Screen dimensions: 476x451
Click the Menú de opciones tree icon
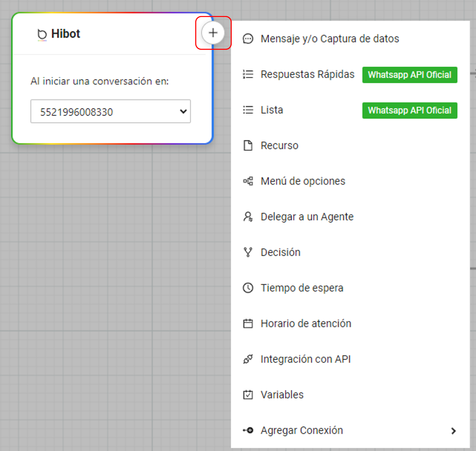(248, 181)
